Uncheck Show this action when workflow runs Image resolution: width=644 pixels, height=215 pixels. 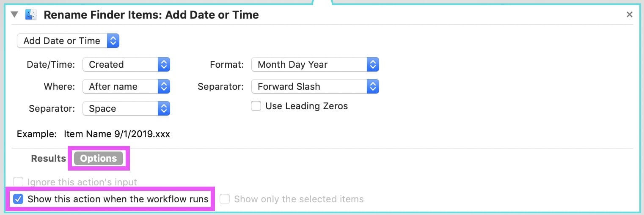[x=18, y=199]
